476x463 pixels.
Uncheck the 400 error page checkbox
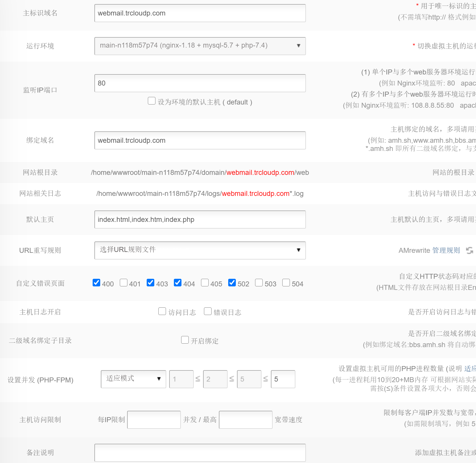point(96,283)
